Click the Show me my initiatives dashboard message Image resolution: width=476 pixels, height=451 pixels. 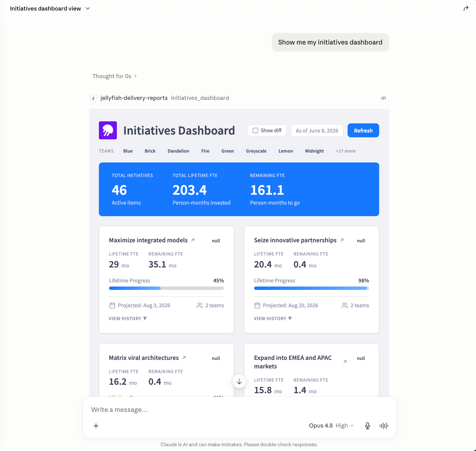pyautogui.click(x=330, y=42)
